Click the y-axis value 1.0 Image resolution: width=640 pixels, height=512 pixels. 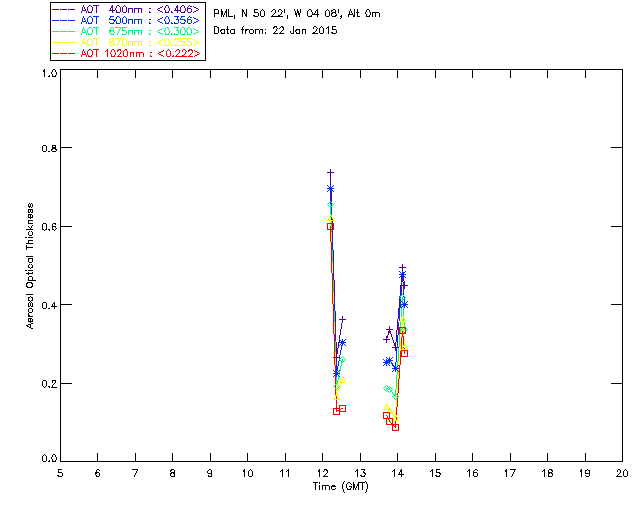point(49,73)
